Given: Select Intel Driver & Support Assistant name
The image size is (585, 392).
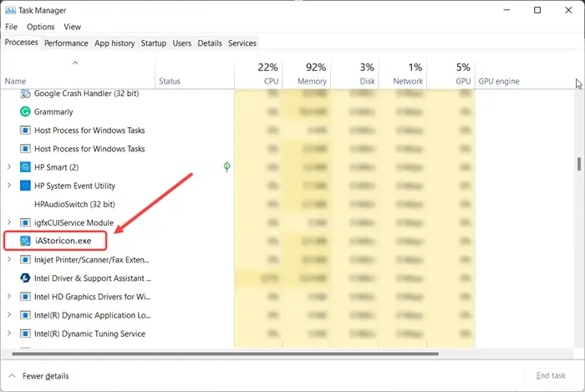Looking at the screenshot, I should point(93,278).
